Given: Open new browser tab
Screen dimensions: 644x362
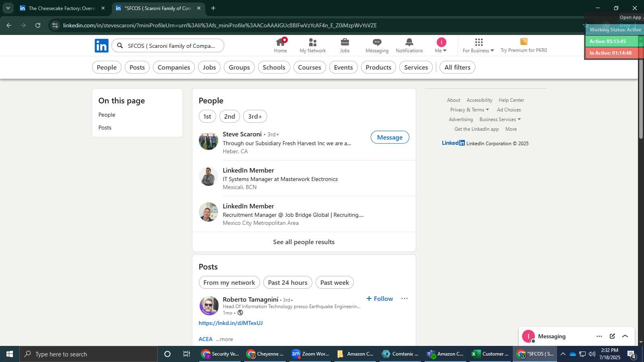Looking at the screenshot, I should (213, 8).
